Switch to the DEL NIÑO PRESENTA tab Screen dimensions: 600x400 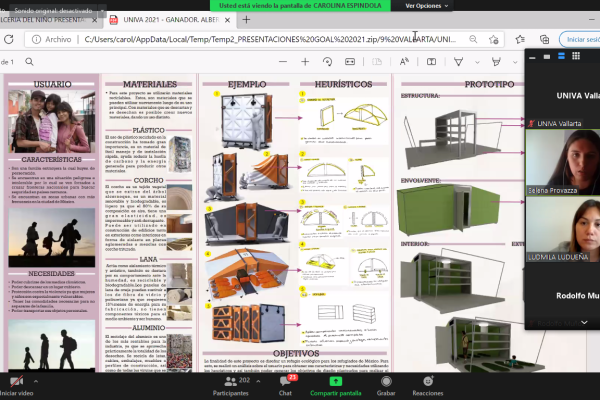42,20
